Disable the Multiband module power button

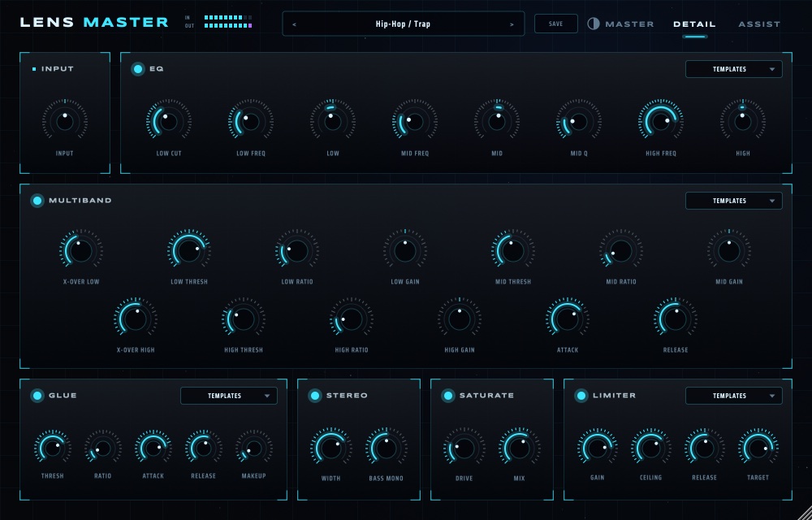[37, 201]
